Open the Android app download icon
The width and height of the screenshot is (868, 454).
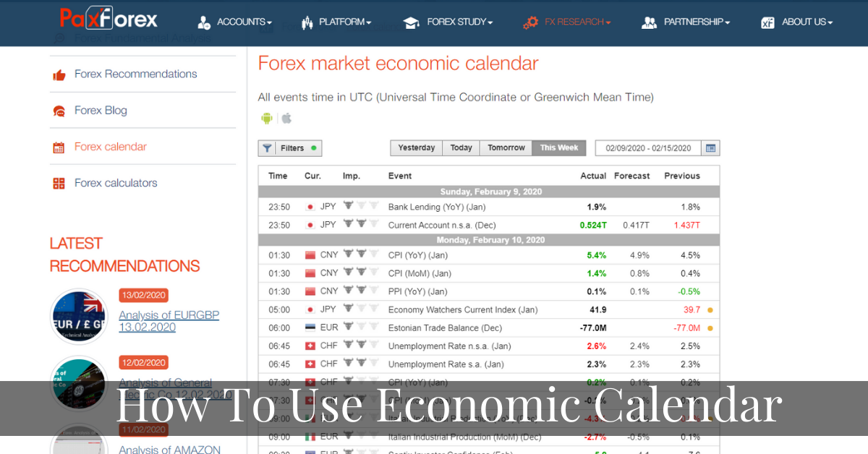pos(267,118)
